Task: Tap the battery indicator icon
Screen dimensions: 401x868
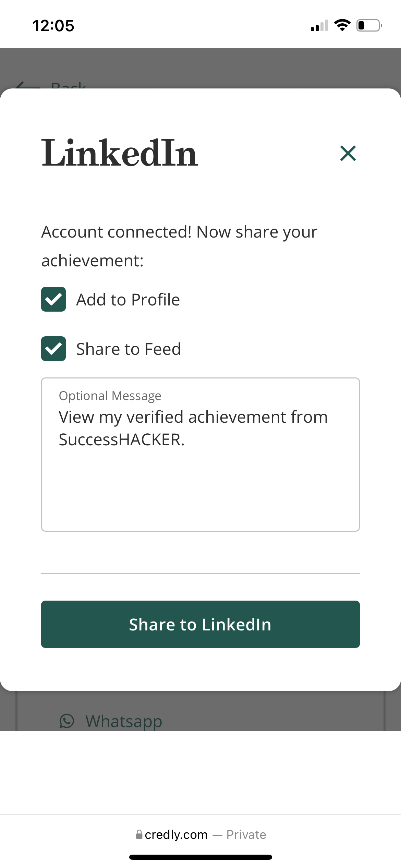Action: [x=369, y=25]
